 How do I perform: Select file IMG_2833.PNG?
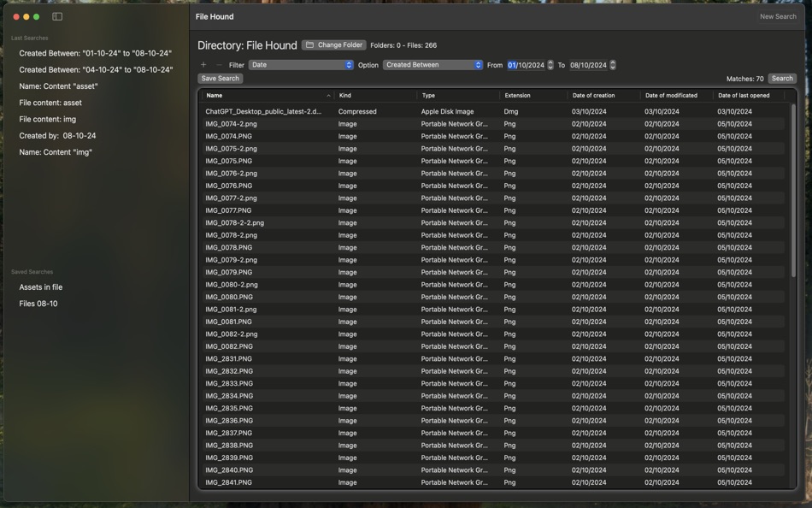pos(493,384)
